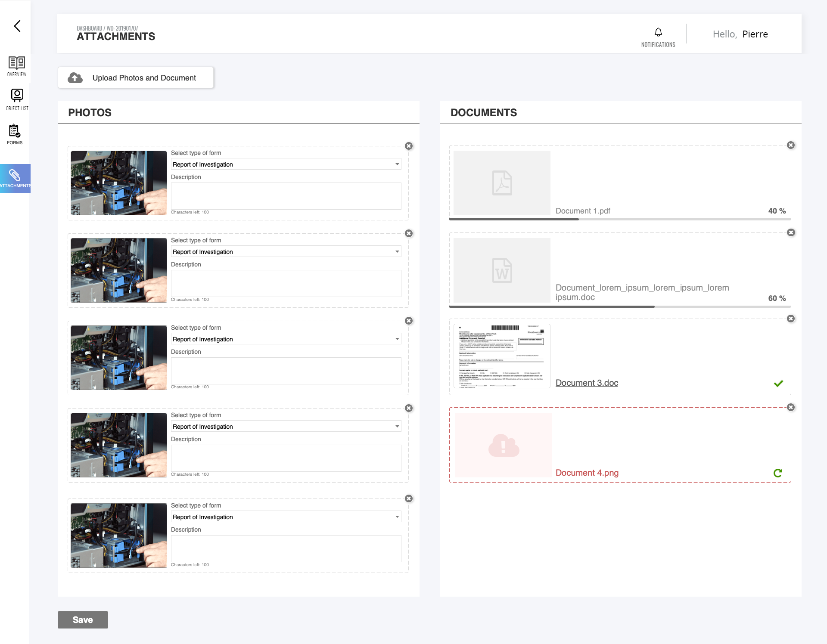Click Description field of fourth photo
Viewport: 827px width, 644px height.
(286, 458)
